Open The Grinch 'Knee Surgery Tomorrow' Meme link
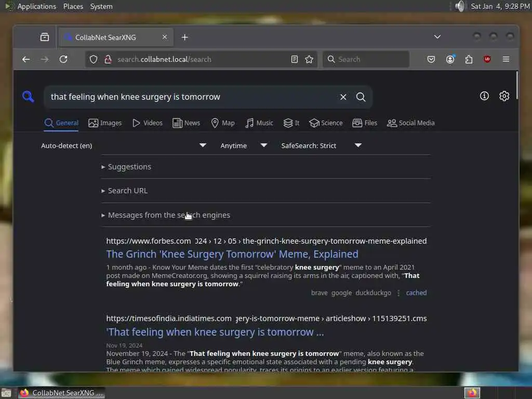 coord(232,254)
